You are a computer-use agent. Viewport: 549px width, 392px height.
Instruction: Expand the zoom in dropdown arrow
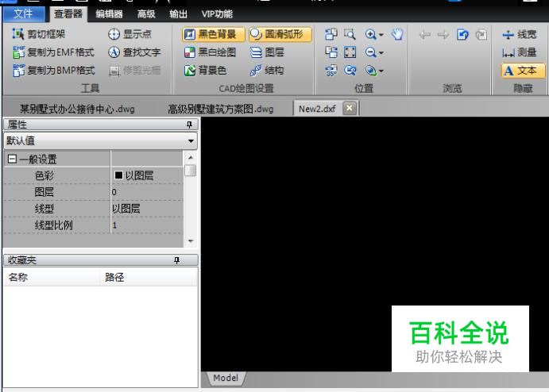(381, 35)
